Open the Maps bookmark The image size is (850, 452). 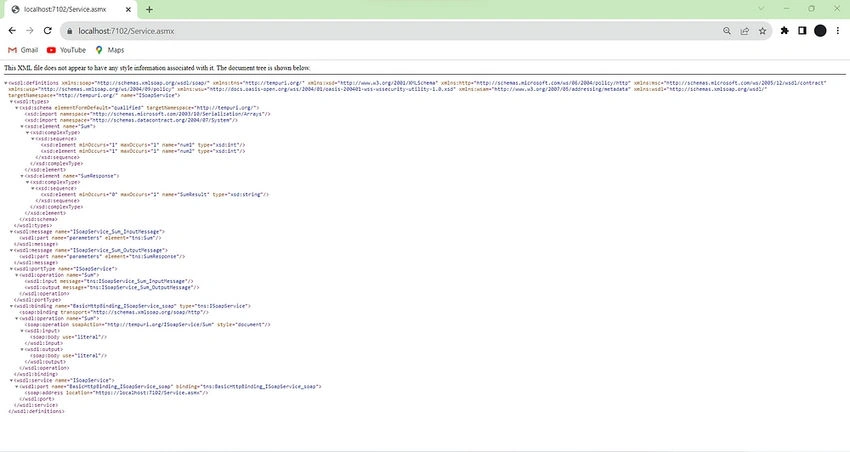point(110,50)
